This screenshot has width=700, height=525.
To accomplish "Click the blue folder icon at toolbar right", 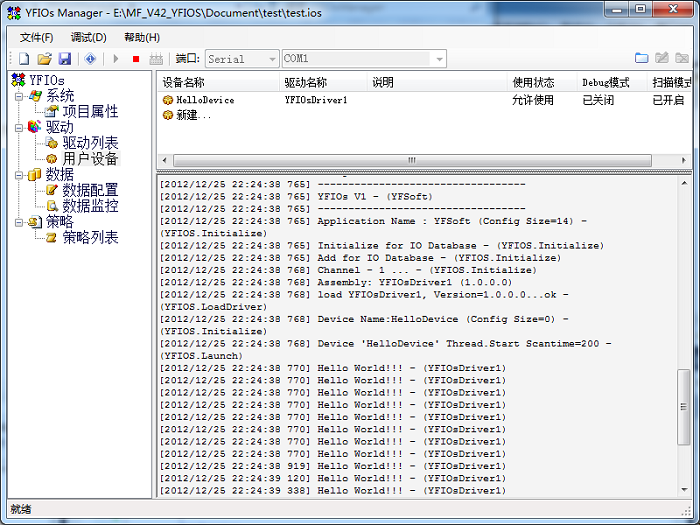I will tap(642, 58).
